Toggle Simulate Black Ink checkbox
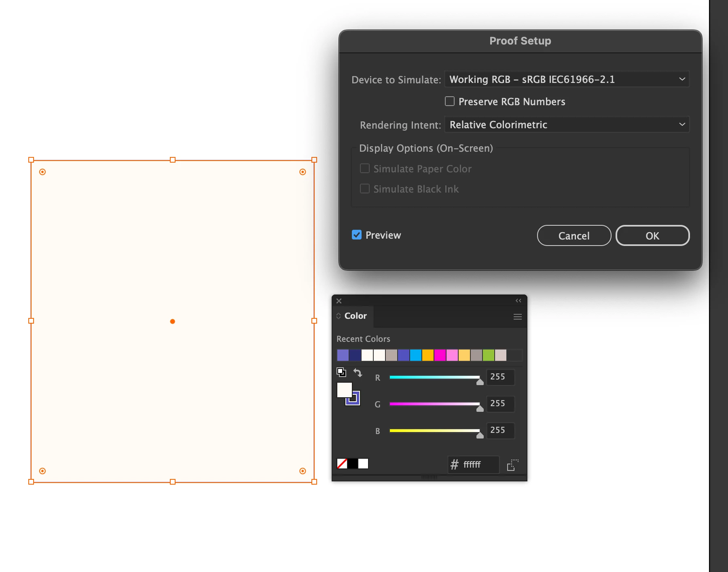Image resolution: width=728 pixels, height=572 pixels. pos(365,189)
